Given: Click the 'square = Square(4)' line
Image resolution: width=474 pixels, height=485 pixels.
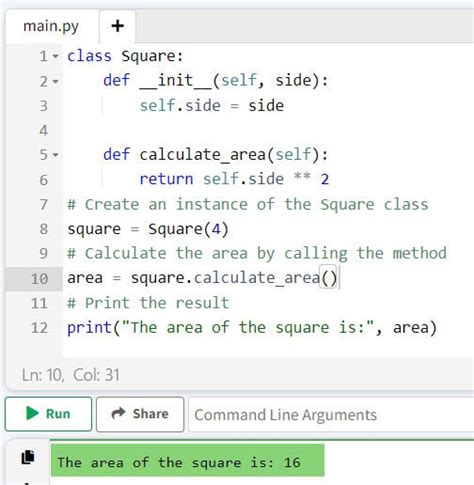Looking at the screenshot, I should (148, 229).
